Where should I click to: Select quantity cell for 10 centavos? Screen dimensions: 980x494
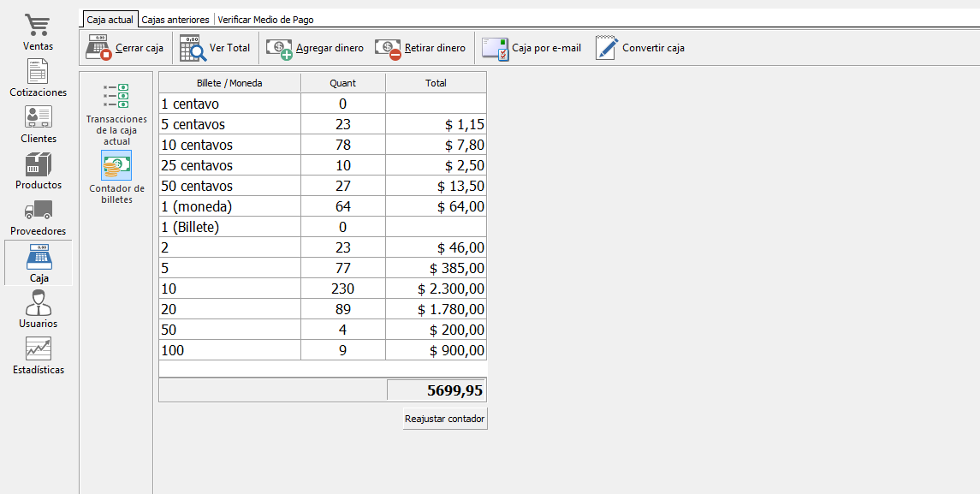(x=342, y=145)
